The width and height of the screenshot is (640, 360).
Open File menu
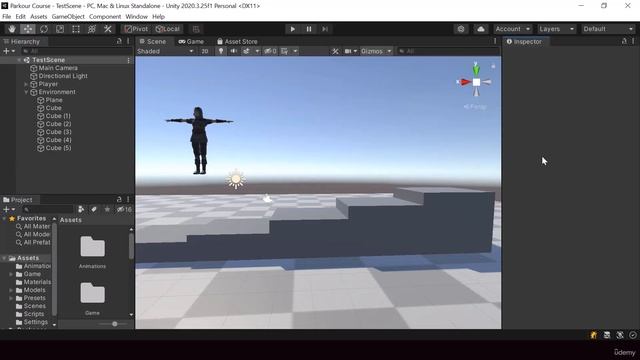[7, 17]
